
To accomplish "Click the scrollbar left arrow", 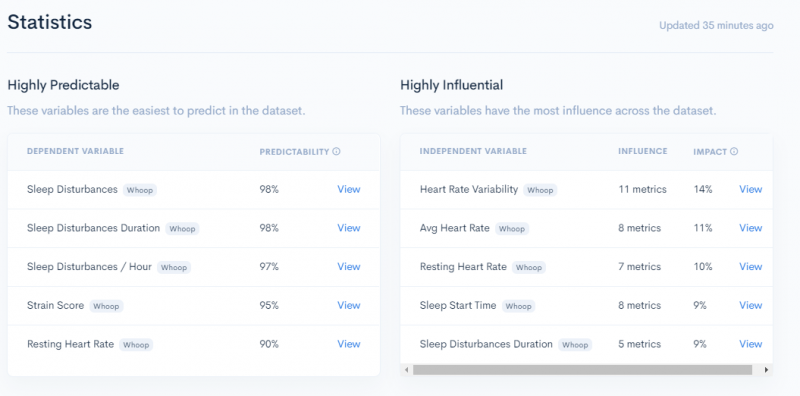I will 407,369.
